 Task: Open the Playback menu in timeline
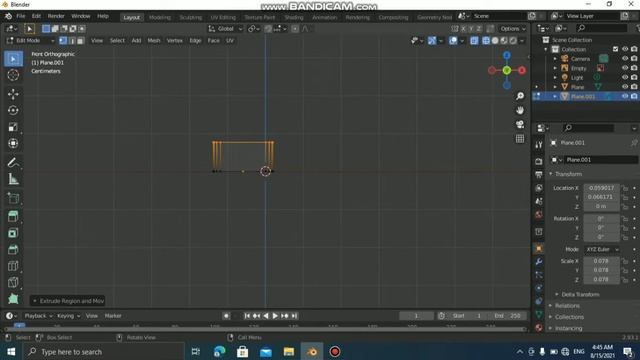tap(38, 316)
